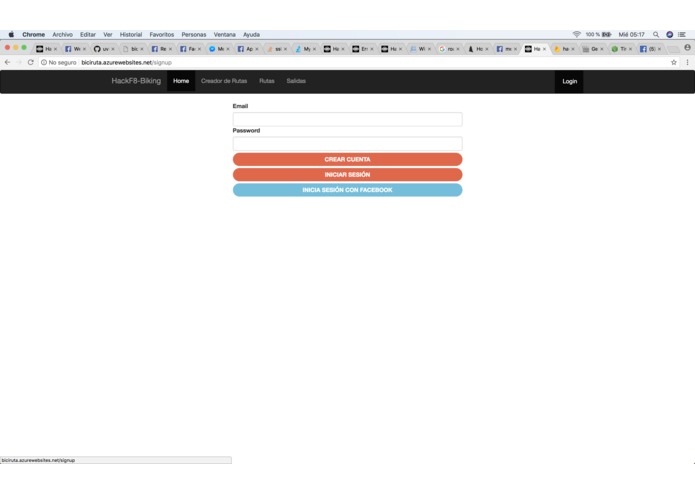This screenshot has height=494, width=695.
Task: Open the Chrome application menu
Action: (34, 35)
